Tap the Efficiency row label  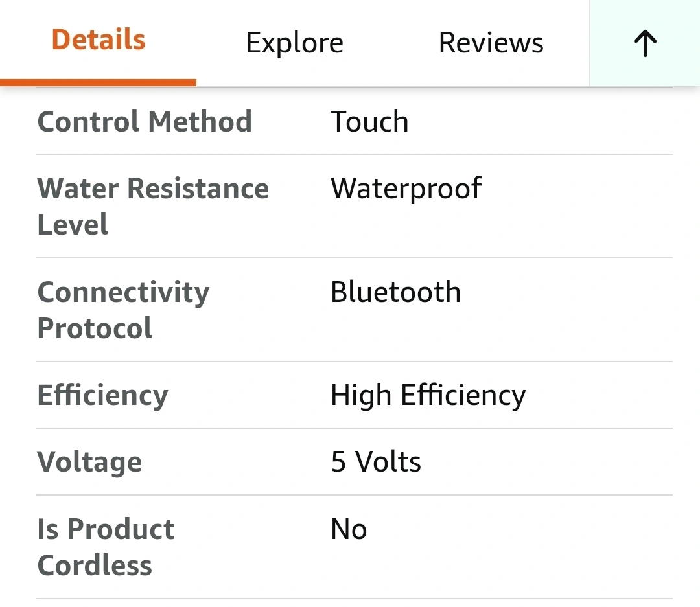point(102,395)
